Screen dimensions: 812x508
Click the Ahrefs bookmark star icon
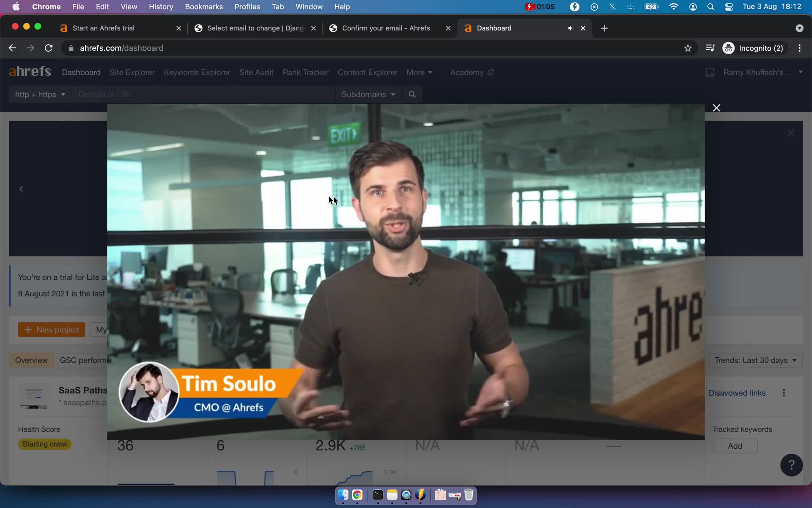688,47
